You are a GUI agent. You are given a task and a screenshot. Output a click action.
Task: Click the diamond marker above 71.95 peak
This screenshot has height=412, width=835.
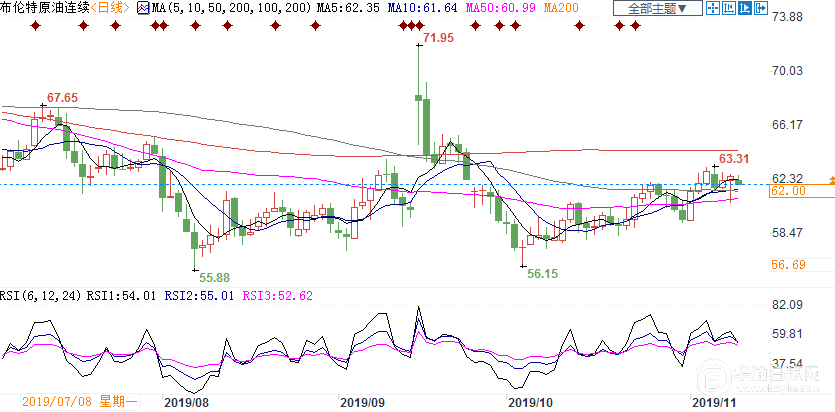[420, 25]
